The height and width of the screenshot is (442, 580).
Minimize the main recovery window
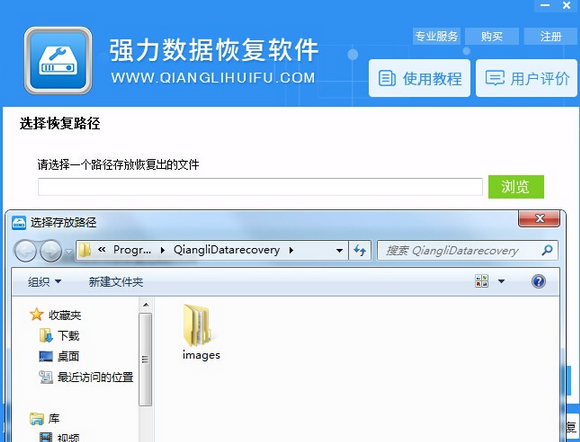[x=545, y=6]
